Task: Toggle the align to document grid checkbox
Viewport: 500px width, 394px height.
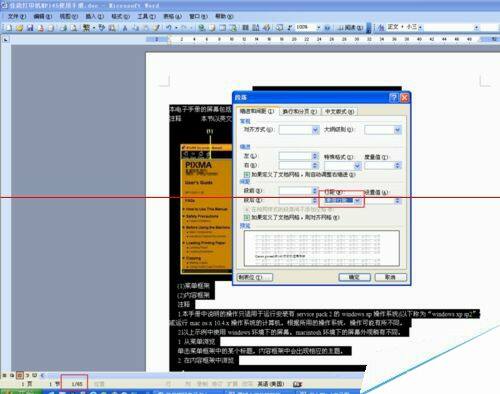Action: point(247,217)
